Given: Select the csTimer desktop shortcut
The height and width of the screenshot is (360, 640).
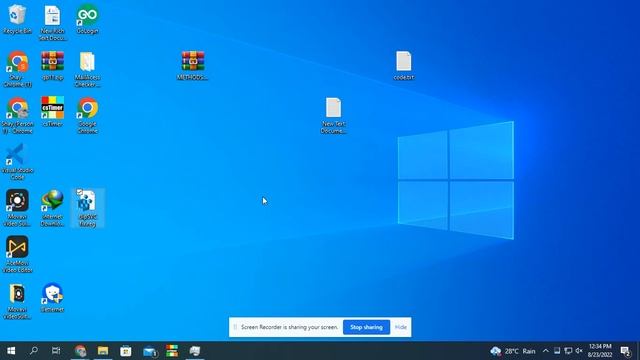Looking at the screenshot, I should [52, 111].
